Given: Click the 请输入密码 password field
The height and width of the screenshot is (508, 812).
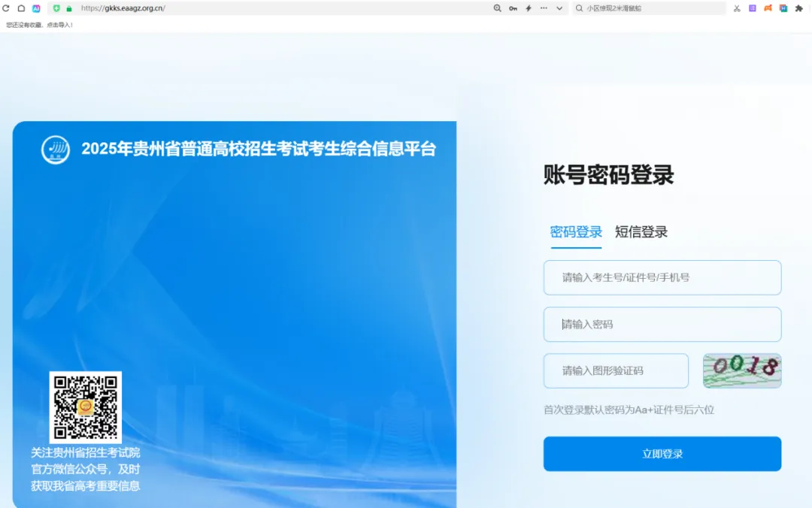Looking at the screenshot, I should [x=662, y=325].
